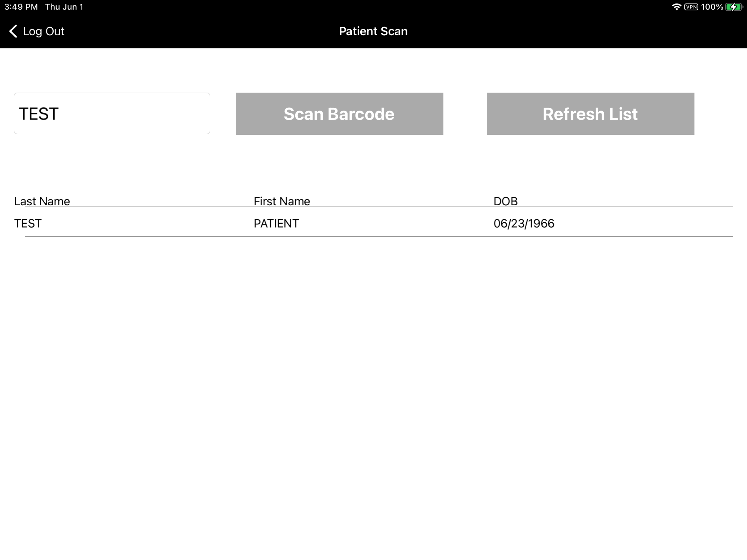
Task: Select date of birth 06/23/1966
Action: (x=524, y=224)
